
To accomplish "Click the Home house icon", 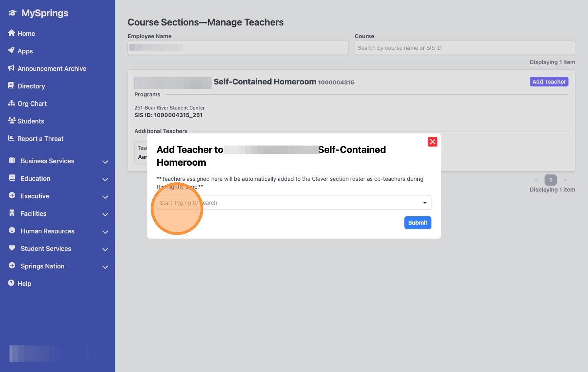I will (12, 33).
